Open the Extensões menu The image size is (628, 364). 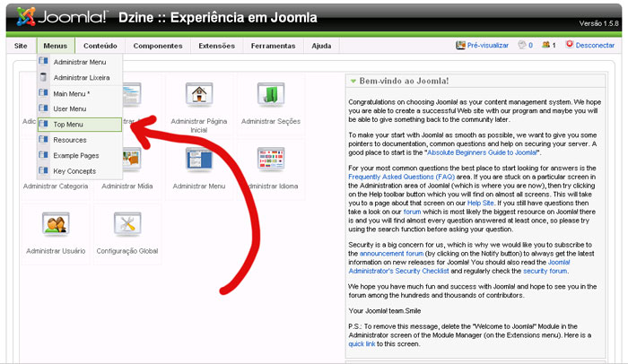pyautogui.click(x=217, y=46)
